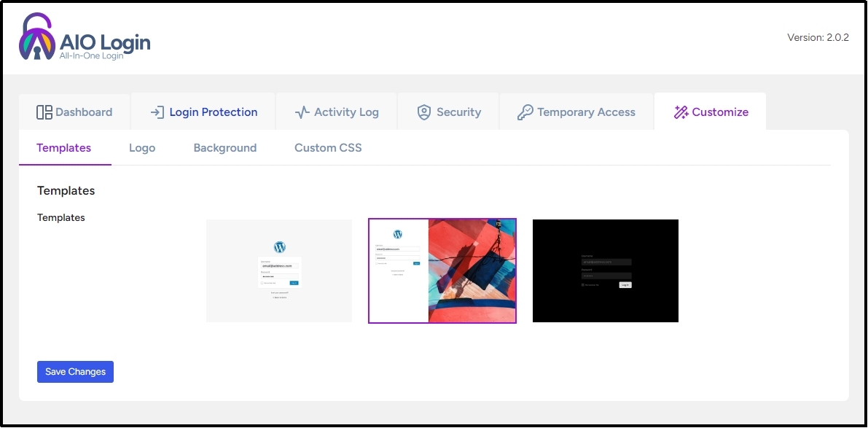Click the WordPress logo in the first template preview
This screenshot has height=428, width=868.
[278, 246]
